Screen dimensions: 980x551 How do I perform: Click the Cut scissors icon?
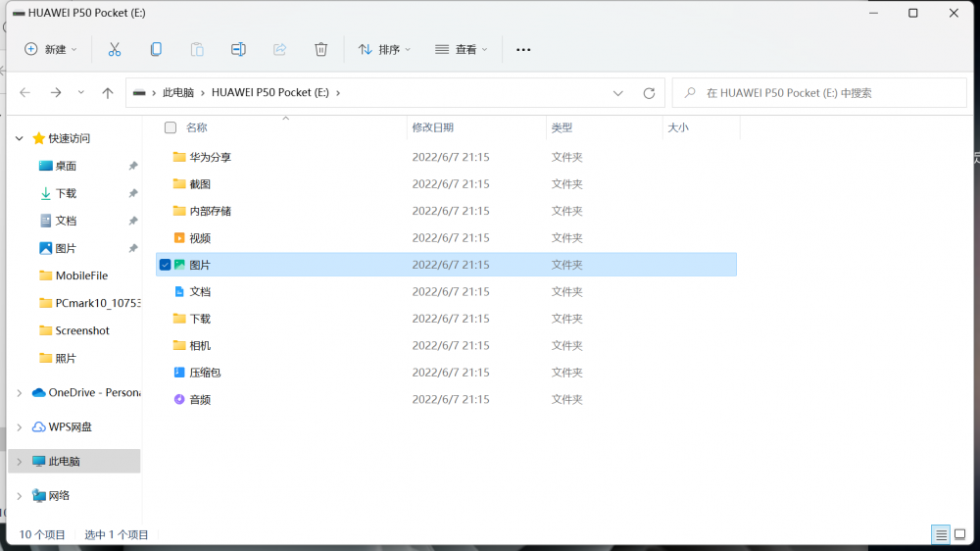click(x=115, y=49)
